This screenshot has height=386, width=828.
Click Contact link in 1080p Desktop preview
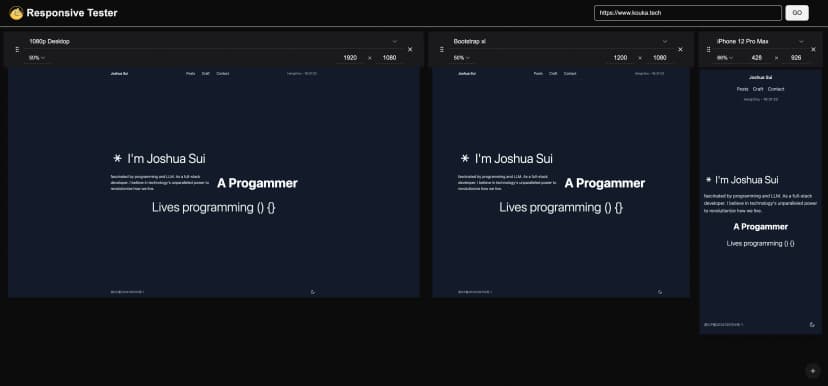223,73
